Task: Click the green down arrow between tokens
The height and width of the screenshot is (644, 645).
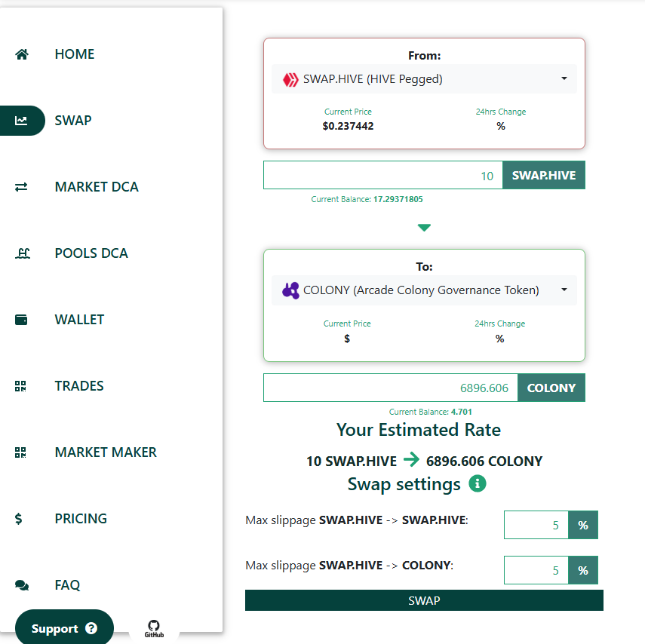Action: click(424, 228)
